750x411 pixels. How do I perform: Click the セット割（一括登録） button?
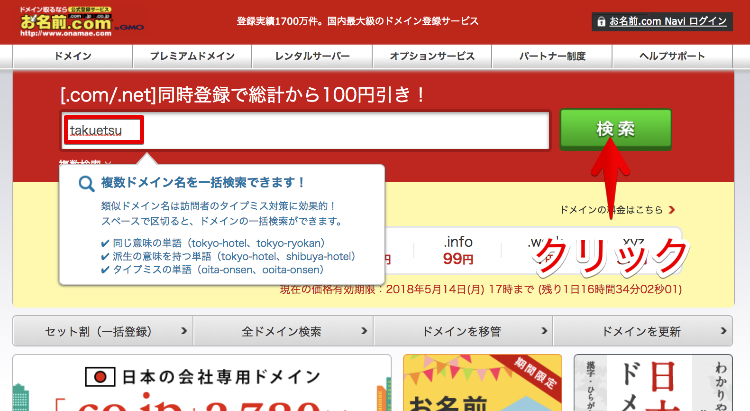tap(103, 331)
